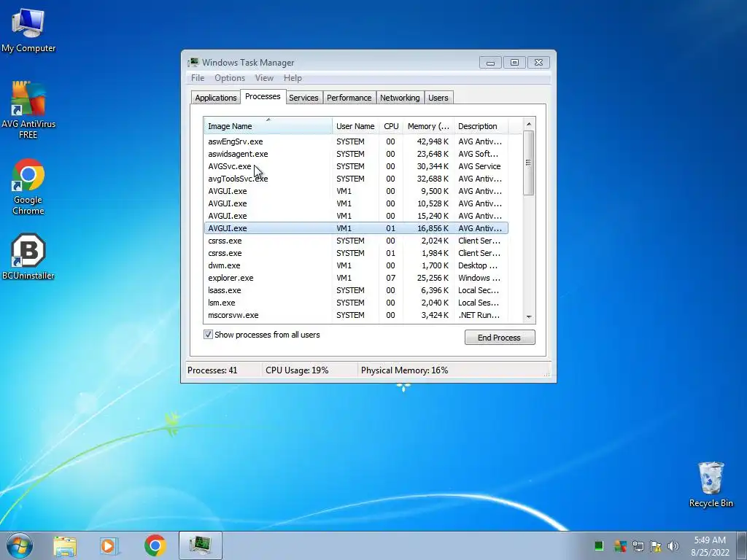Click the taskbar clock showing 5:49 AM

click(x=710, y=546)
